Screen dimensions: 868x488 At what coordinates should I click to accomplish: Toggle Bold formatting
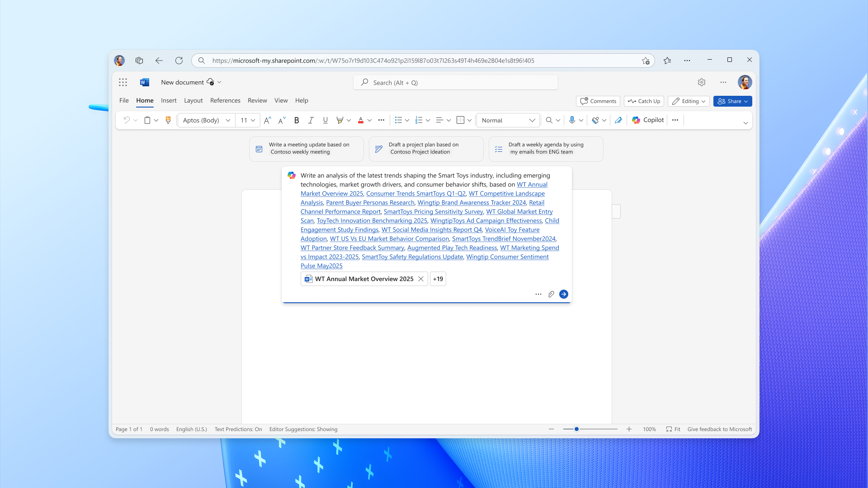point(297,120)
